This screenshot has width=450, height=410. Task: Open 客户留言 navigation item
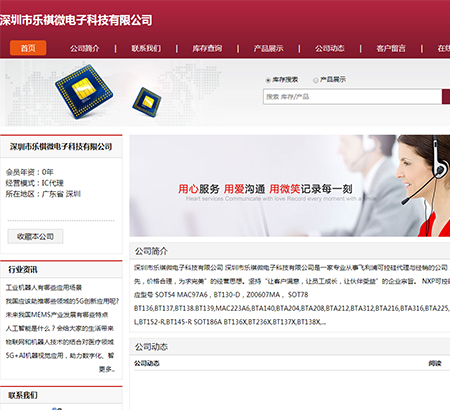(x=391, y=49)
